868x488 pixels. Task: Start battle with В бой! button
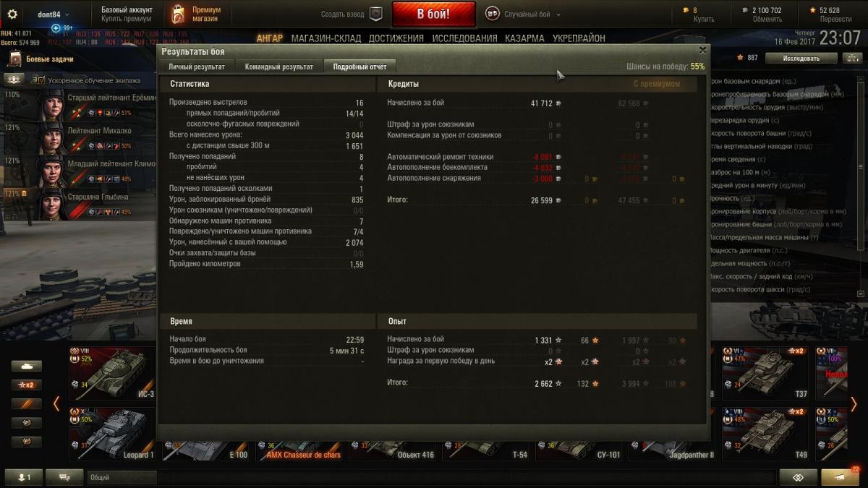434,14
